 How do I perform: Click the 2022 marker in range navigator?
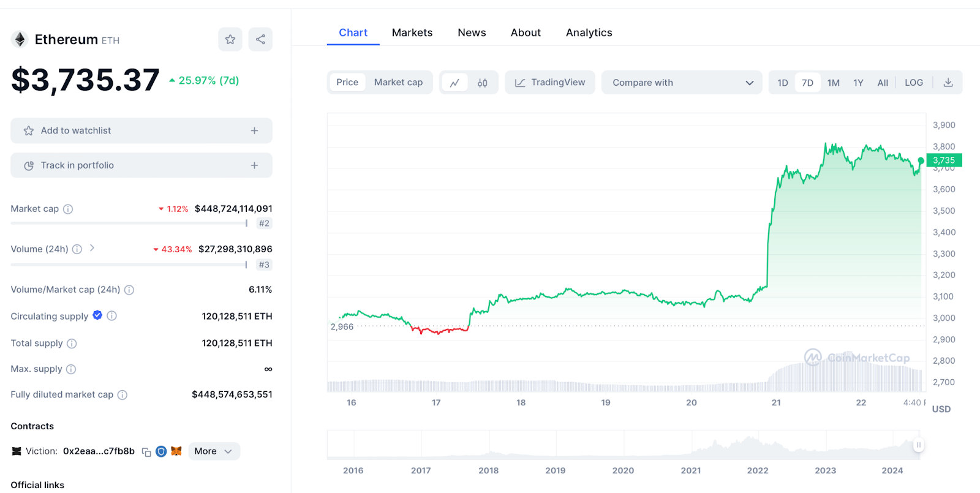[x=758, y=470]
